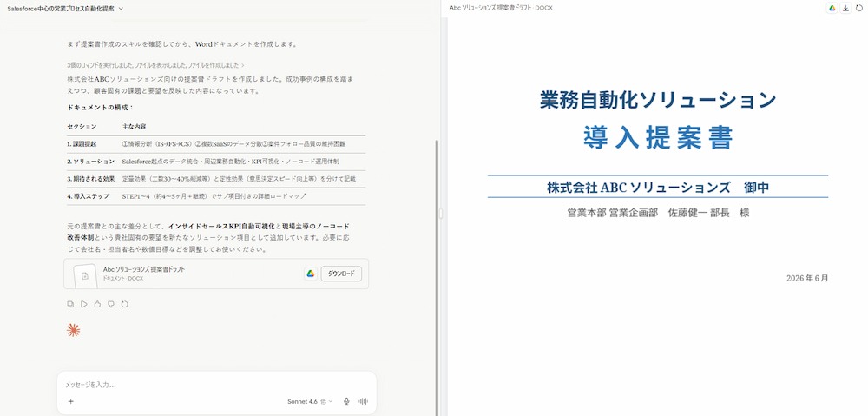The height and width of the screenshot is (416, 868).
Task: Click file name Abc ソリューションズ 提案書ドラフト in card
Action: point(144,269)
